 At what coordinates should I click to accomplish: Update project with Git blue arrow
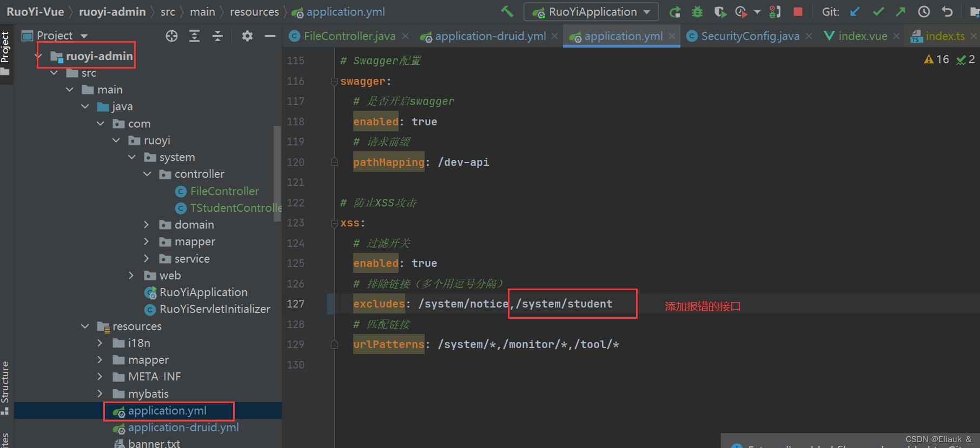point(855,12)
